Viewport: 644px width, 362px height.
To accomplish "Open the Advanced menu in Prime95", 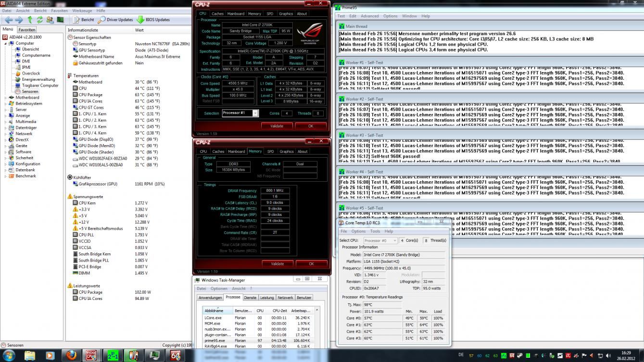I will click(x=369, y=16).
